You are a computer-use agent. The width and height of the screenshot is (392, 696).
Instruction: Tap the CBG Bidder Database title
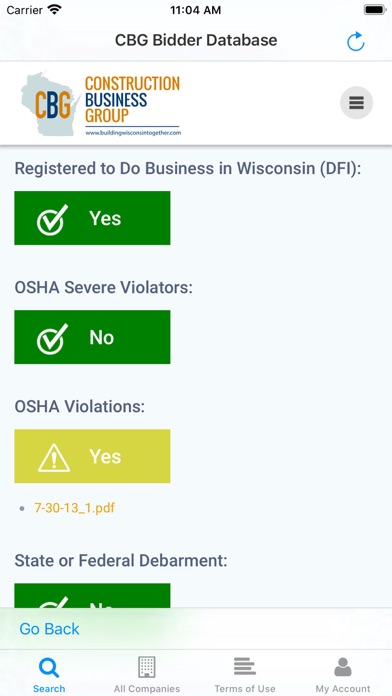click(196, 40)
